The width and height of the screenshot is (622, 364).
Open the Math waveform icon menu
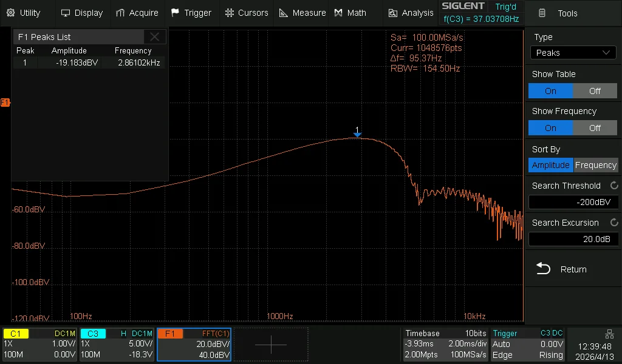pyautogui.click(x=339, y=13)
